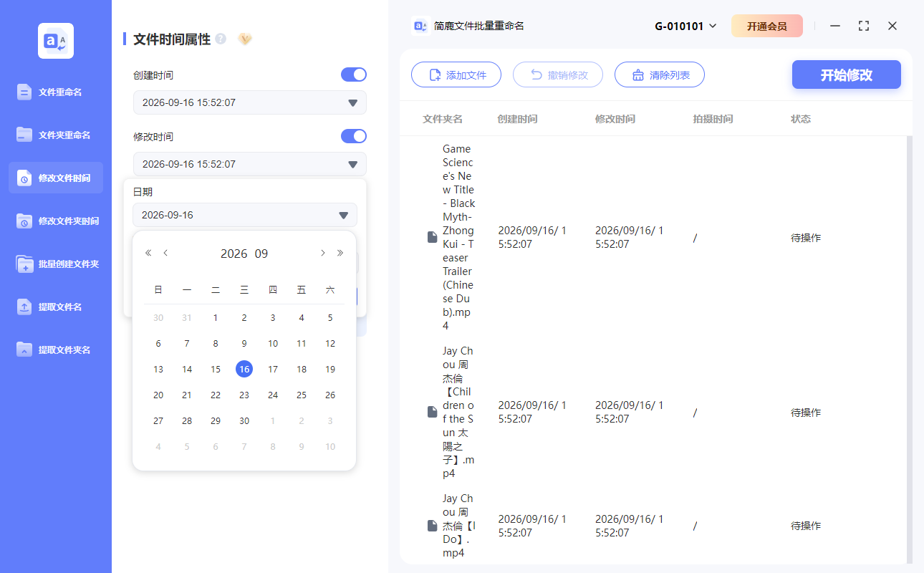Open the 创建时间 datetime dropdown
Image resolution: width=924 pixels, height=573 pixels.
click(250, 102)
